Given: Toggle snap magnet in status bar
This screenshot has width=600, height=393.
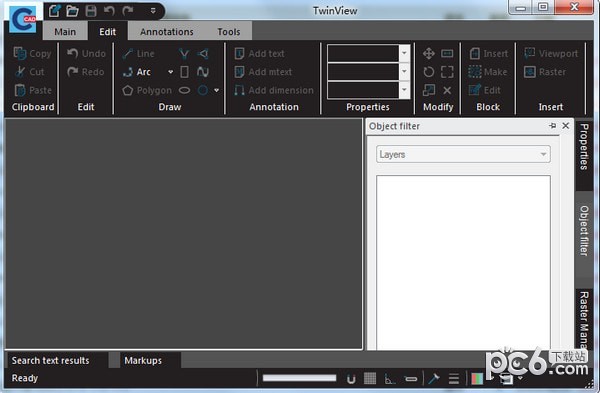Looking at the screenshot, I should point(351,379).
